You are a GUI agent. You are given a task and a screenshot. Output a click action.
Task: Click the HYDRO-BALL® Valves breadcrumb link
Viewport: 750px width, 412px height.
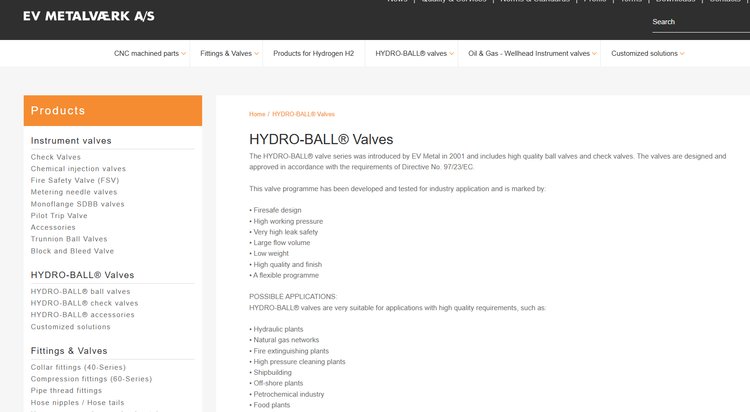point(303,115)
